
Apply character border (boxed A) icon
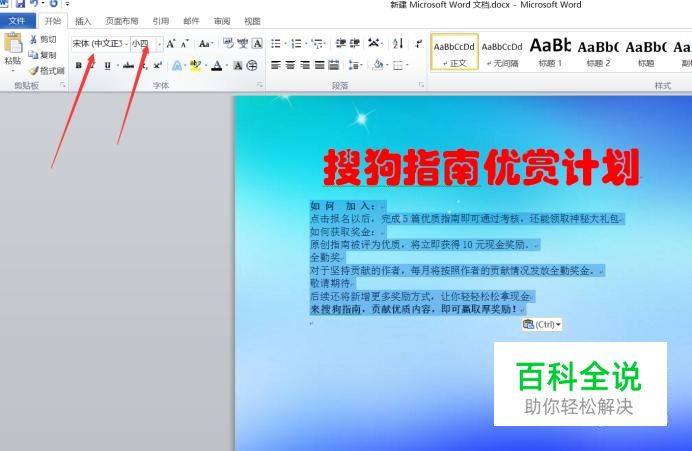tap(257, 43)
